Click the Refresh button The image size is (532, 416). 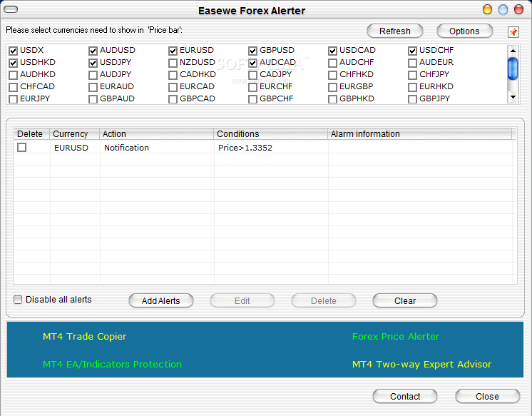(395, 31)
